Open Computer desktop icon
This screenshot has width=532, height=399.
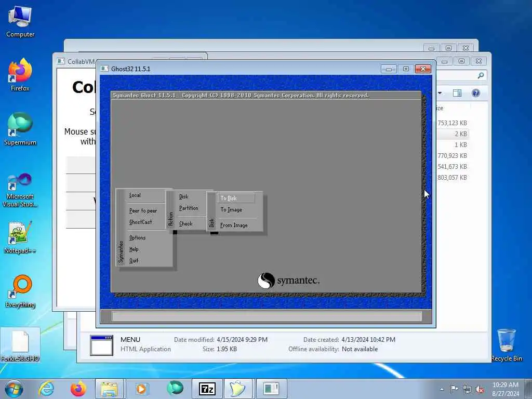pyautogui.click(x=20, y=21)
